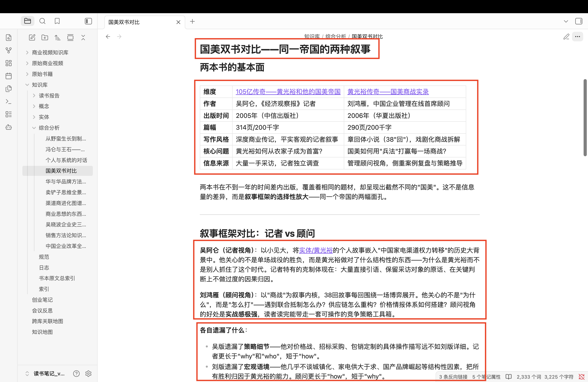Open the 105亿传奇——黄光裕和他的国美帝国 link
The image size is (588, 382).
click(x=288, y=92)
